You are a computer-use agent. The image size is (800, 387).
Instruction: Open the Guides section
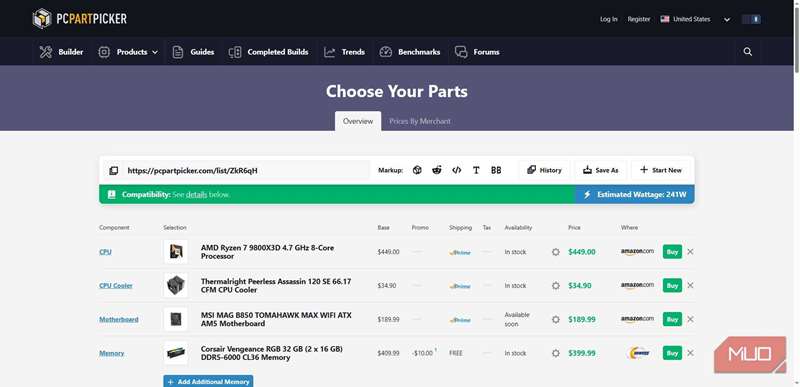[193, 52]
